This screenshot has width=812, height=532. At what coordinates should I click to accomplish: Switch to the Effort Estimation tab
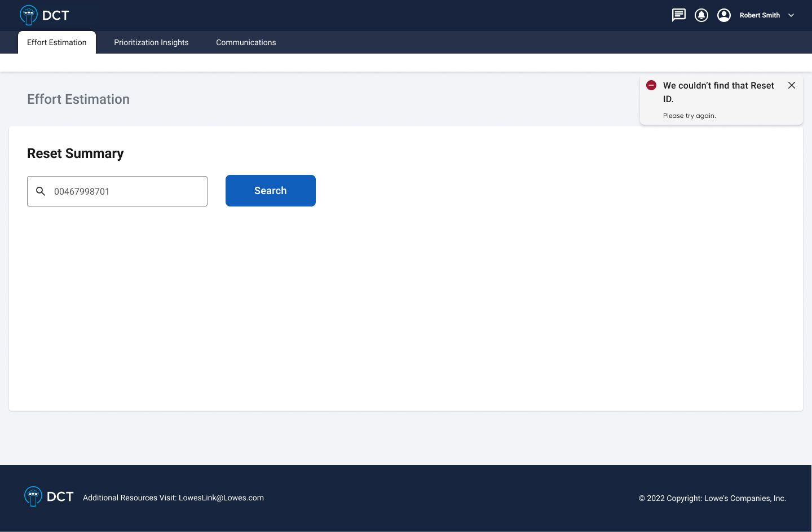pos(57,42)
